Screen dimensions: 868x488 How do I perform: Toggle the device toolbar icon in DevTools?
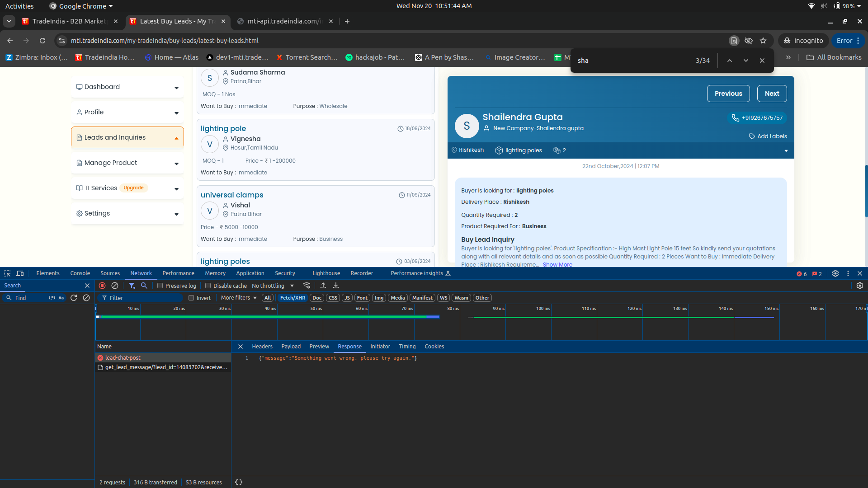pyautogui.click(x=20, y=273)
